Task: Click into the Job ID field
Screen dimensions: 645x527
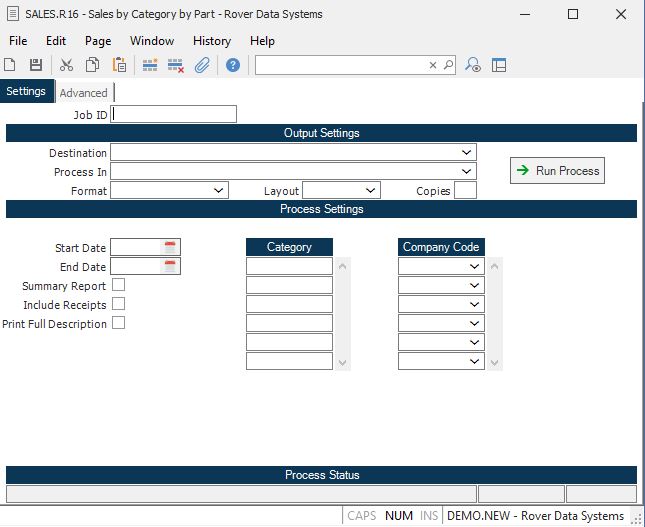Action: coord(175,115)
